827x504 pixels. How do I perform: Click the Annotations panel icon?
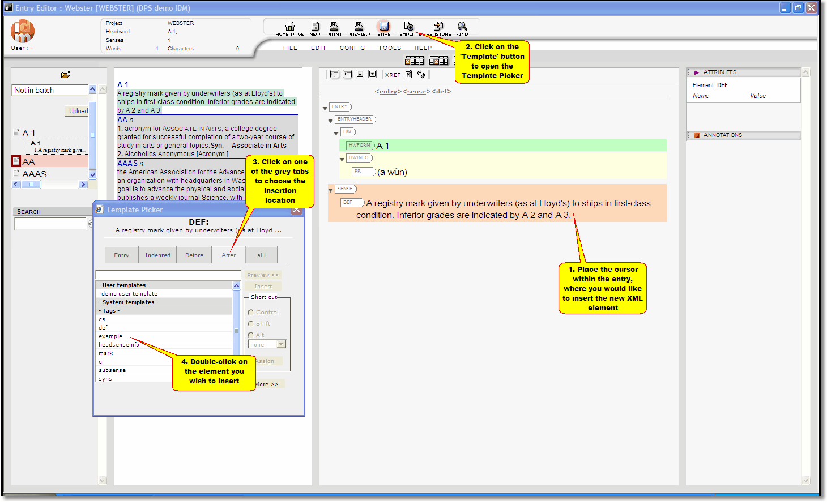pyautogui.click(x=697, y=135)
